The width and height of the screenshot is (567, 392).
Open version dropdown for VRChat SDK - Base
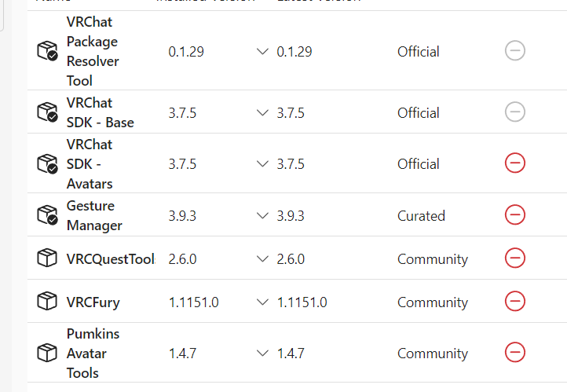coord(262,112)
